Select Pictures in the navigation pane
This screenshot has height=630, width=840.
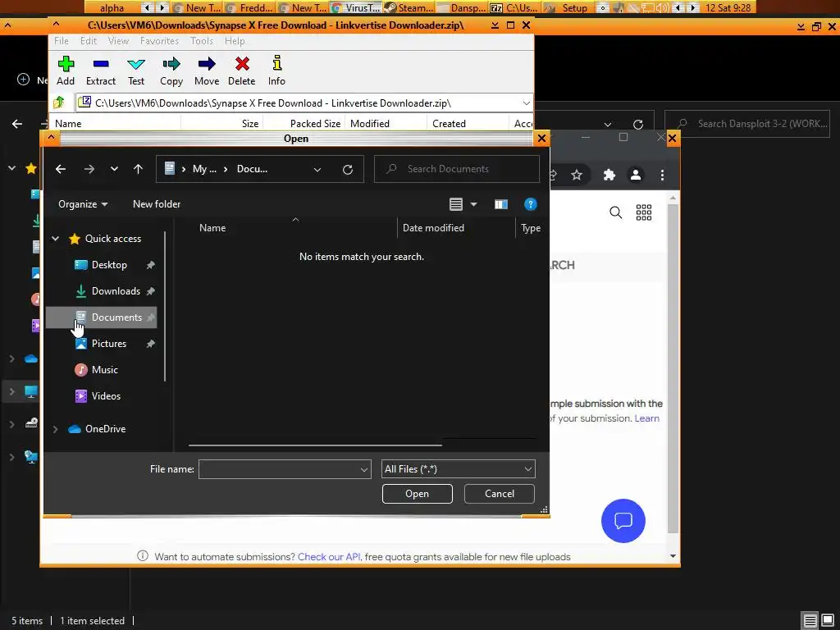point(108,344)
